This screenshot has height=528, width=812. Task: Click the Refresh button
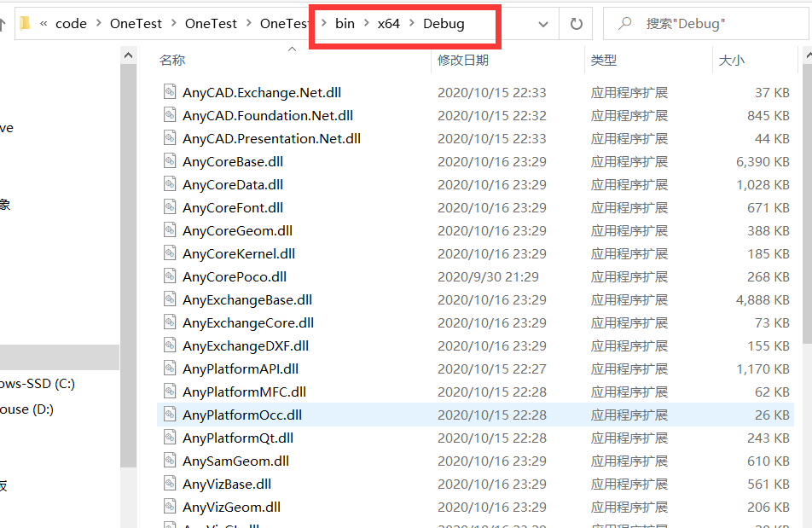[x=575, y=24]
